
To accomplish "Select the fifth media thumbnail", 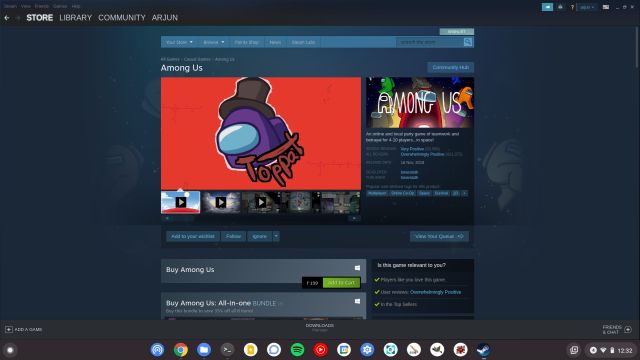I will [x=340, y=202].
